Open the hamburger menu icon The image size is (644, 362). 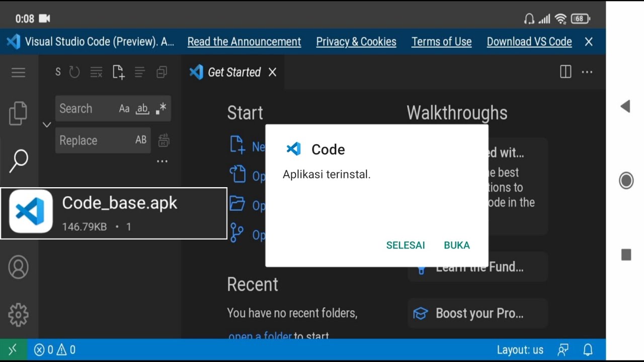click(x=18, y=72)
